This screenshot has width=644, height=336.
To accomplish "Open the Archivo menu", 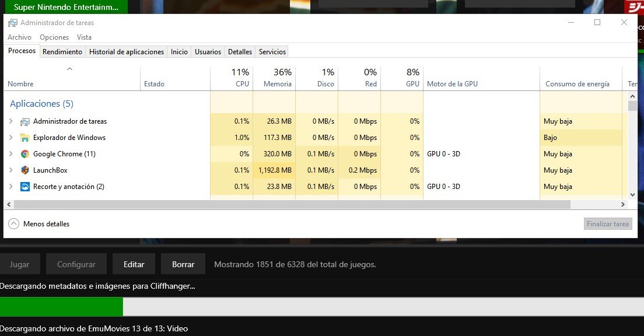I will 19,37.
